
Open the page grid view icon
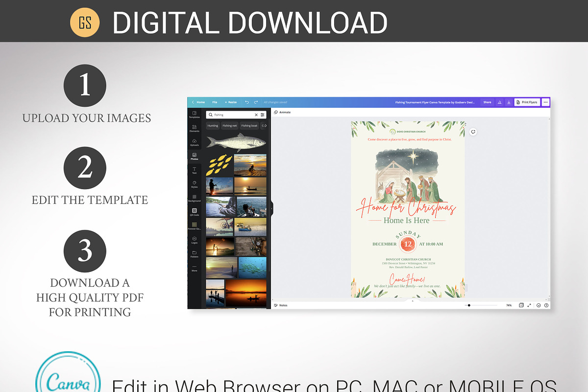521,305
